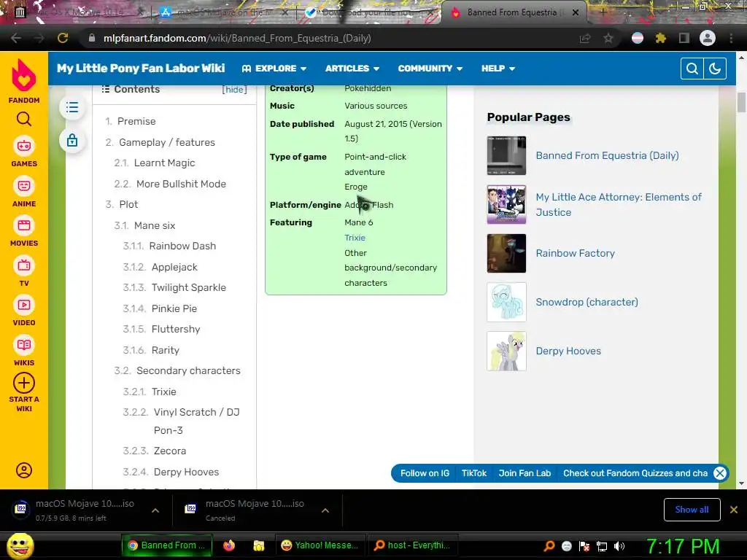Viewport: 747px width, 560px height.
Task: Open the Games section icon
Action: pos(24,146)
